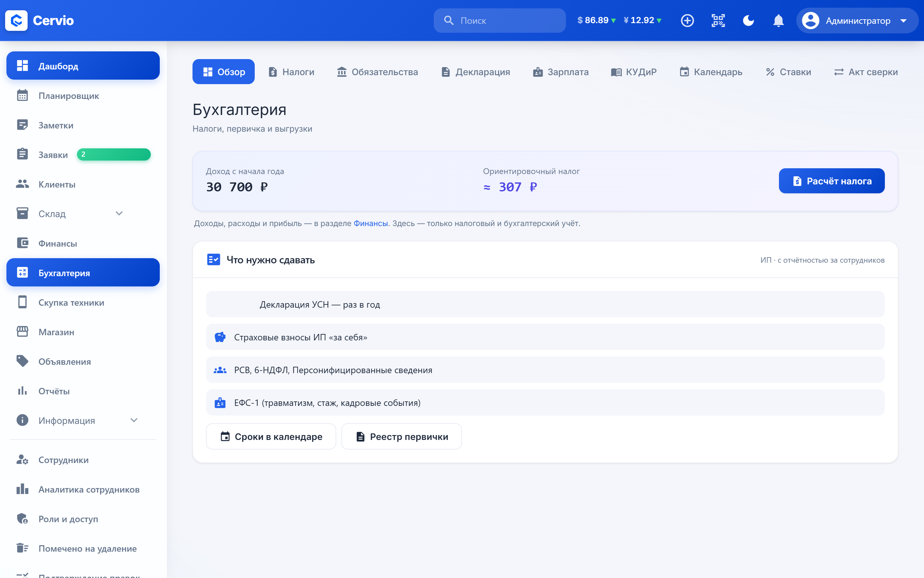This screenshot has height=578, width=924.
Task: Click the group icon next to РСВ, 6-НДФЛ
Action: pos(220,370)
